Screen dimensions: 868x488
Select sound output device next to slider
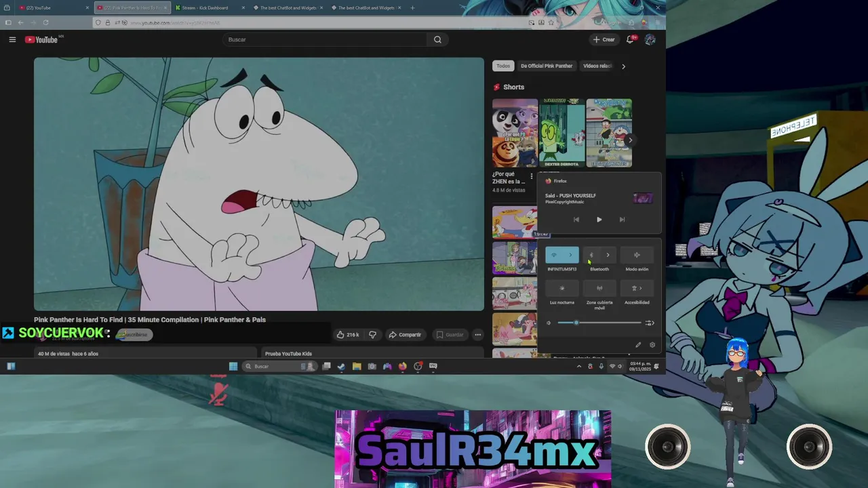[x=650, y=323]
